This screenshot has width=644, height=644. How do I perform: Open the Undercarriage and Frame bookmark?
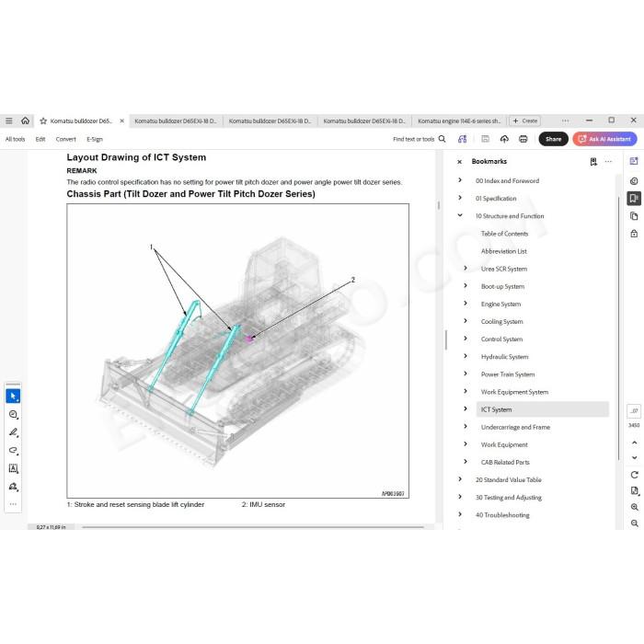[x=515, y=427]
